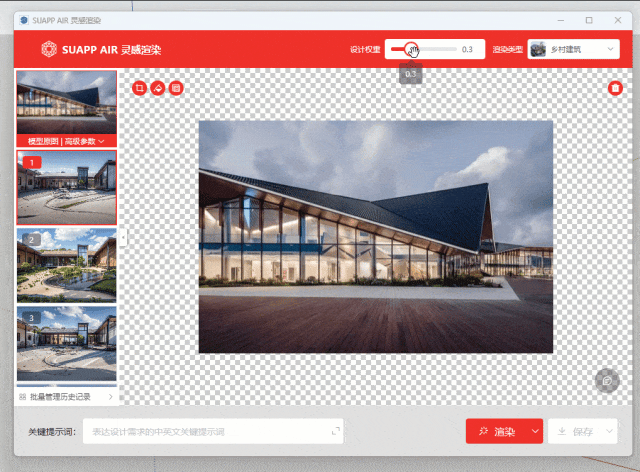
Task: Click the SUAPP AIR logo icon
Action: [x=49, y=49]
